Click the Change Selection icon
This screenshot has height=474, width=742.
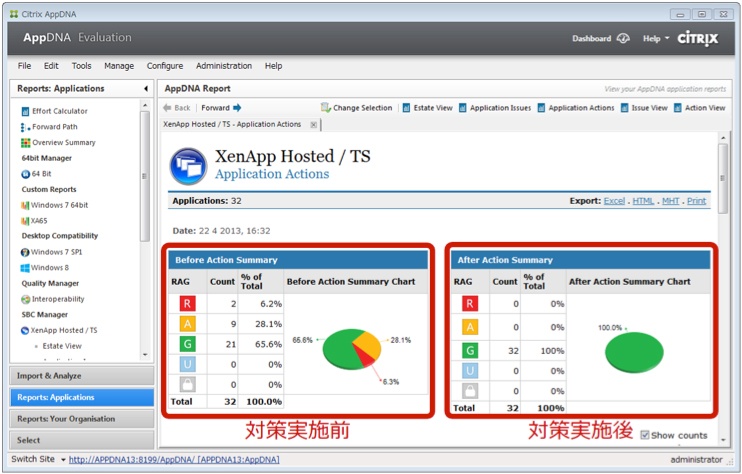tap(326, 108)
